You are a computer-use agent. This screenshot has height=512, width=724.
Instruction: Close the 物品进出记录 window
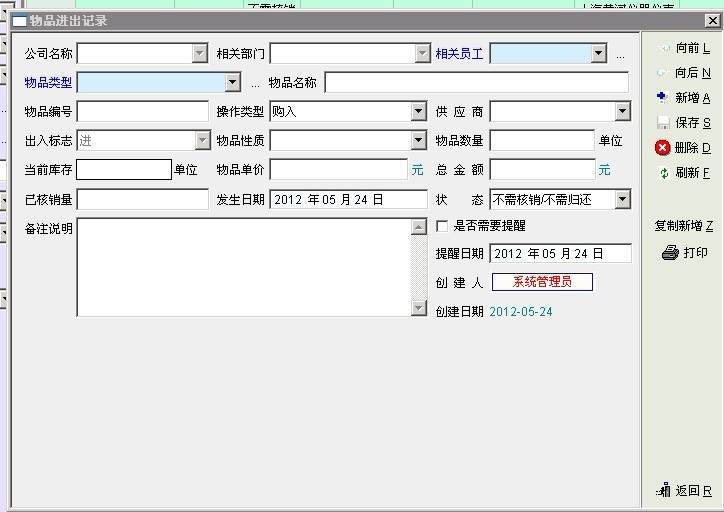tap(713, 21)
